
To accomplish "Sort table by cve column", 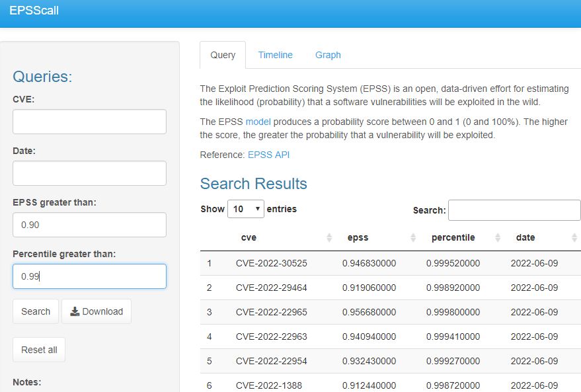I will click(249, 237).
